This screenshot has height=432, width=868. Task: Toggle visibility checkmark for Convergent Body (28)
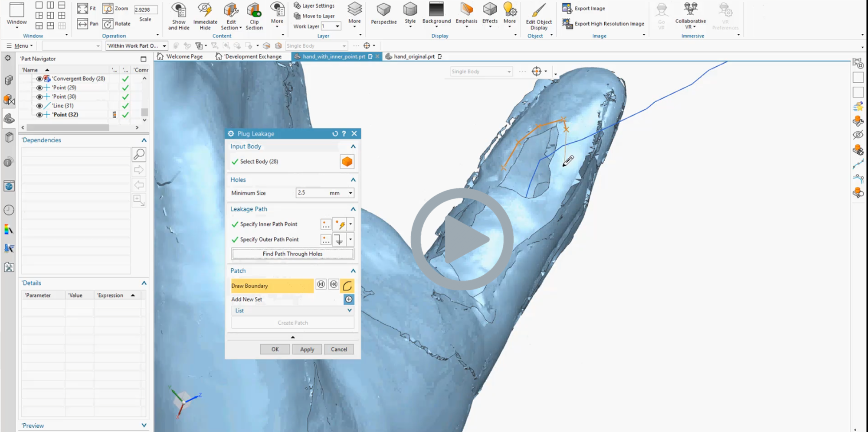[126, 78]
